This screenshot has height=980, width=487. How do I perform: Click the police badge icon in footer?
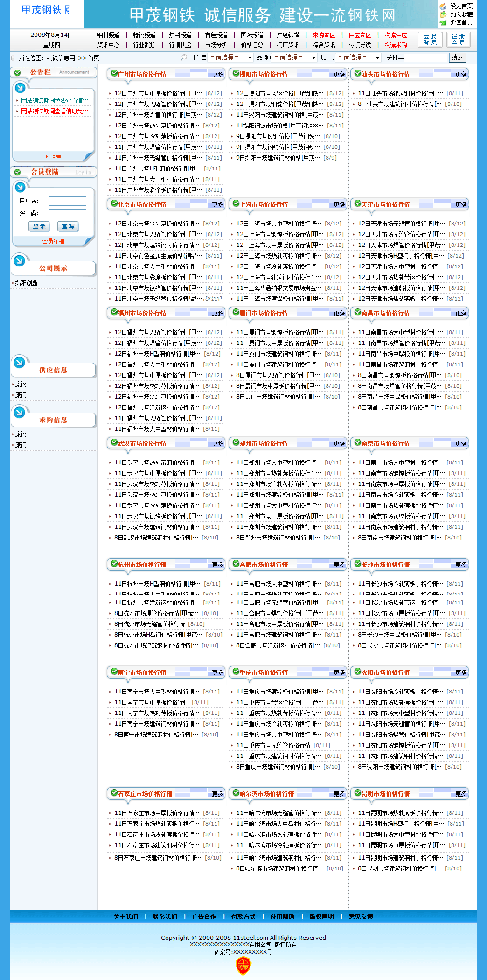pyautogui.click(x=243, y=966)
